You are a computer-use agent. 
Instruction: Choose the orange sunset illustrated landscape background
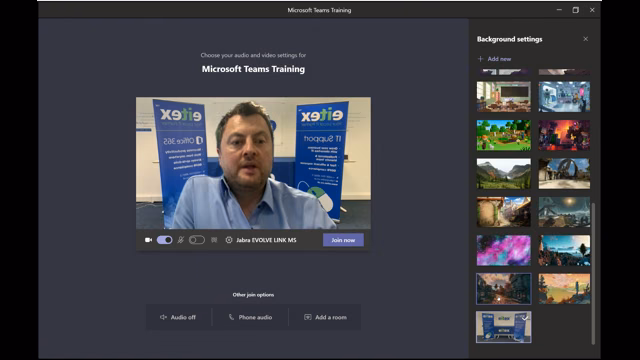point(564,289)
